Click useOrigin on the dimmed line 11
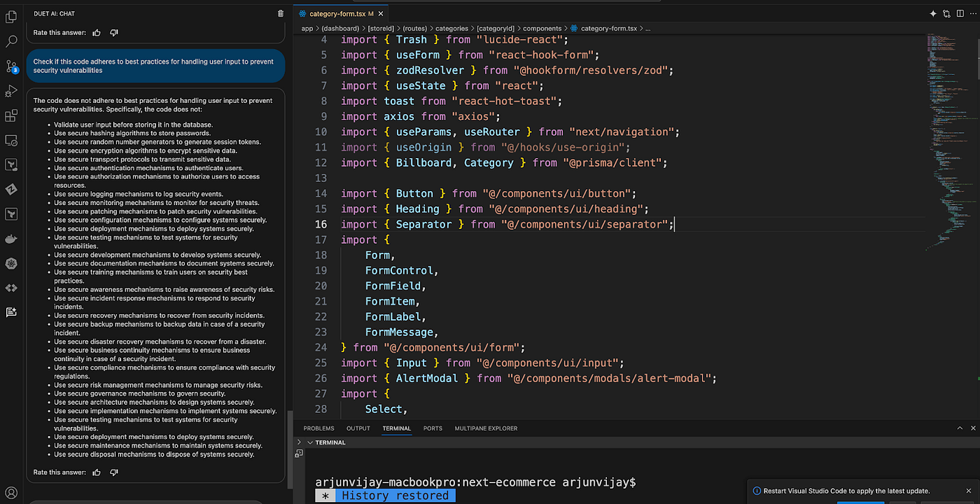Image resolution: width=980 pixels, height=504 pixels. click(x=423, y=147)
